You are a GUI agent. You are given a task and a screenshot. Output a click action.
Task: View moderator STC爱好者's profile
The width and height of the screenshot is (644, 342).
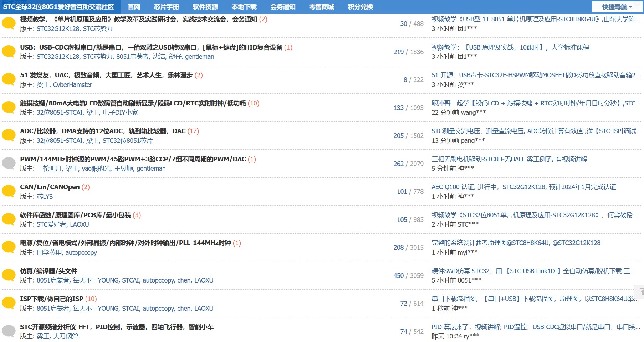(x=52, y=224)
